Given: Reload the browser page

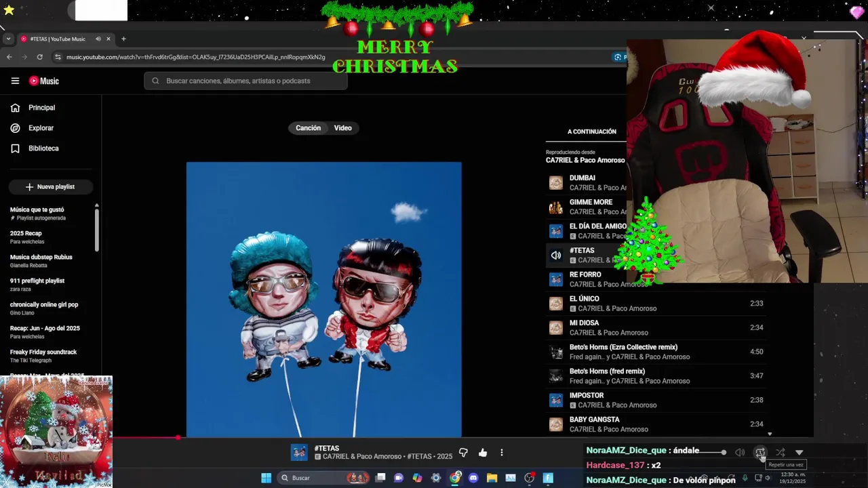Looking at the screenshot, I should coord(39,57).
